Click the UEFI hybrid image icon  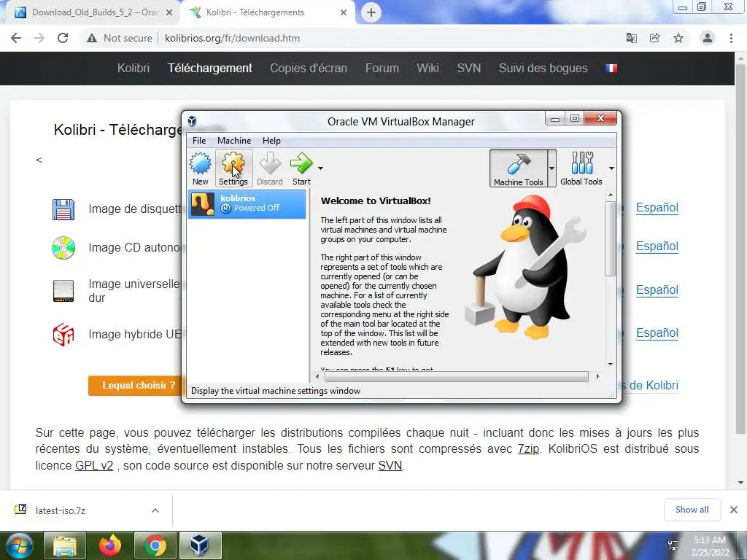pos(63,334)
